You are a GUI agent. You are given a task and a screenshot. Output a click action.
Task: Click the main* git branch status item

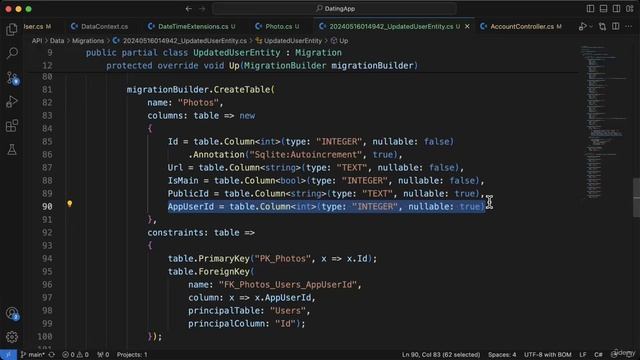(32, 355)
